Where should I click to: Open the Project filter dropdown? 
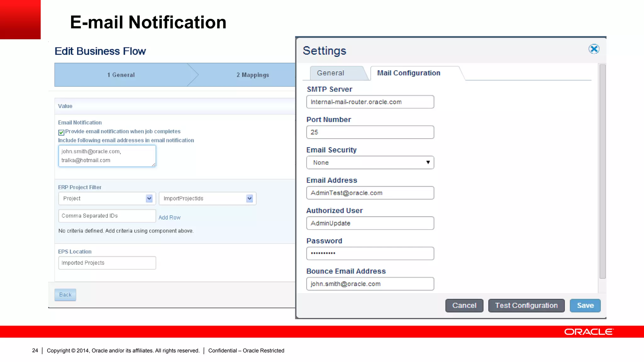107,199
